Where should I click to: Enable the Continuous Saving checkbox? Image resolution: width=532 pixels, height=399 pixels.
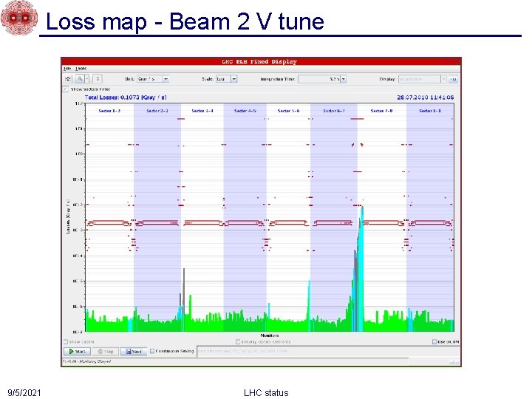point(152,351)
